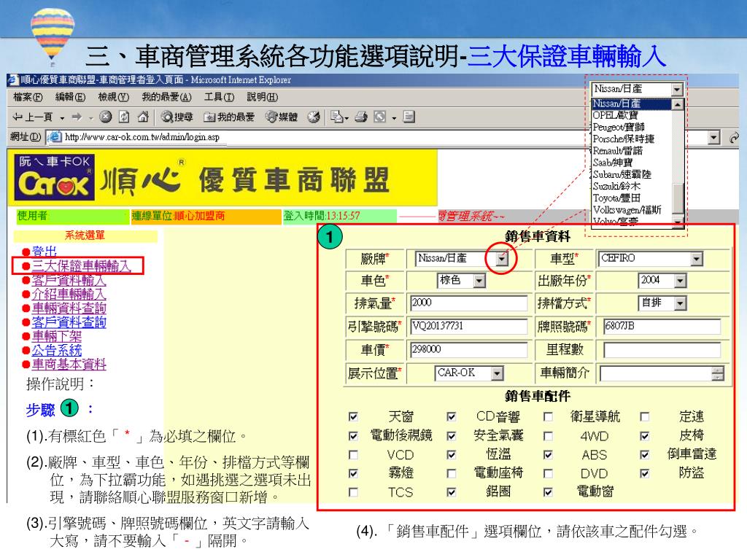Image resolution: width=747 pixels, height=560 pixels.
Task: Toggle the 防盜 checkbox
Action: (x=645, y=473)
